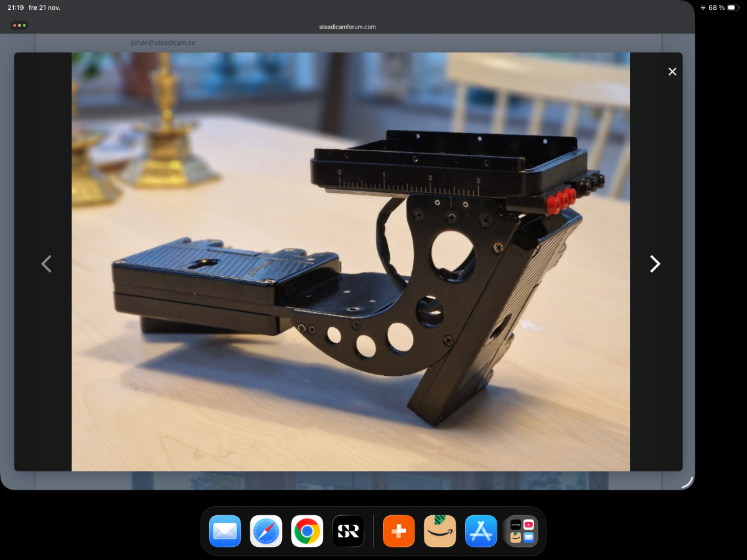
Task: Open the App Library folder in dock
Action: point(522,531)
